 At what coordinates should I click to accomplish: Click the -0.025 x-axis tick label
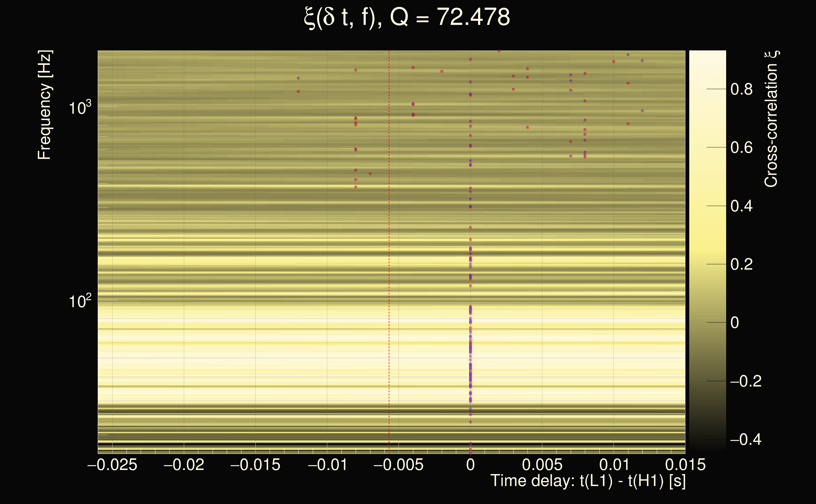point(112,465)
